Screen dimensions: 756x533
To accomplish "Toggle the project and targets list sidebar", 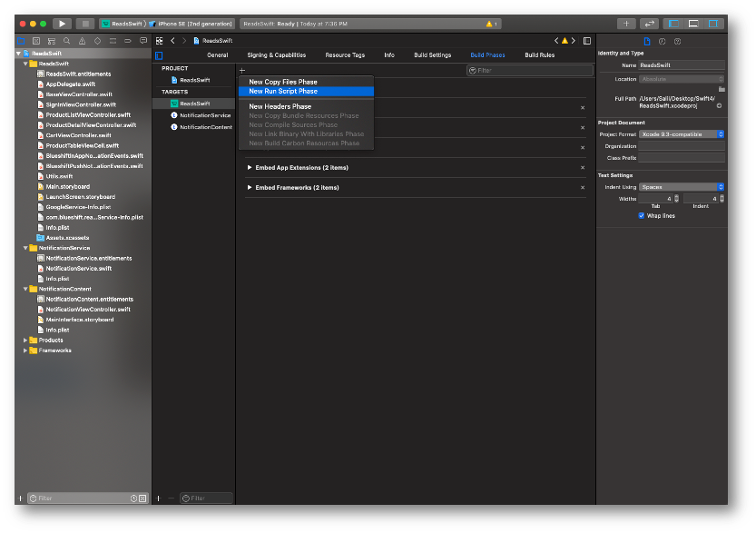I will point(159,55).
